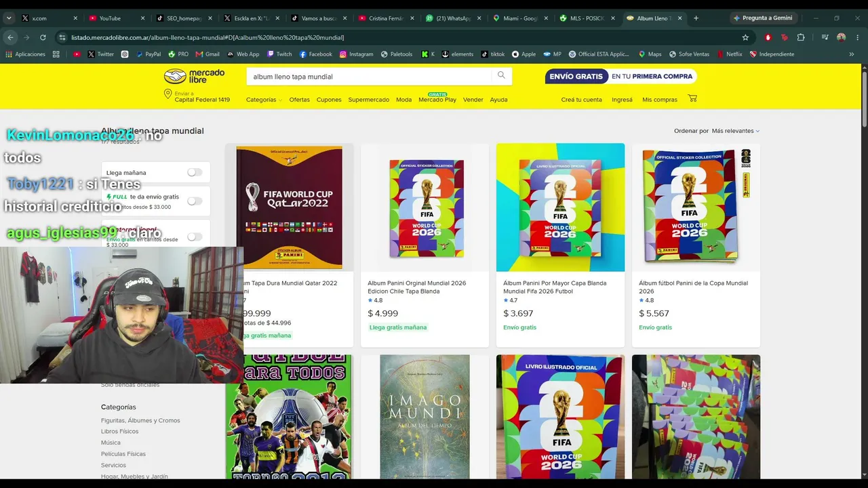Open the Moda link
Image resolution: width=868 pixels, height=488 pixels.
click(x=403, y=100)
